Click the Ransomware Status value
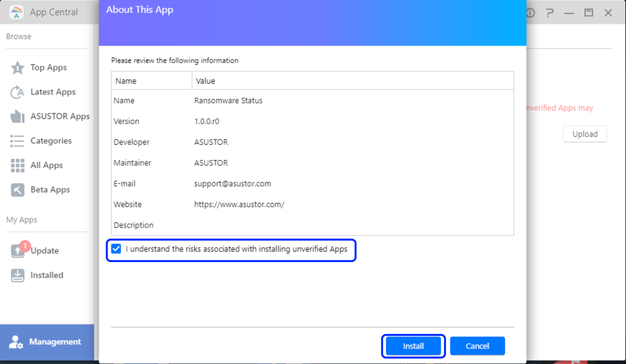Screen dimensions: 626x364 (228, 101)
